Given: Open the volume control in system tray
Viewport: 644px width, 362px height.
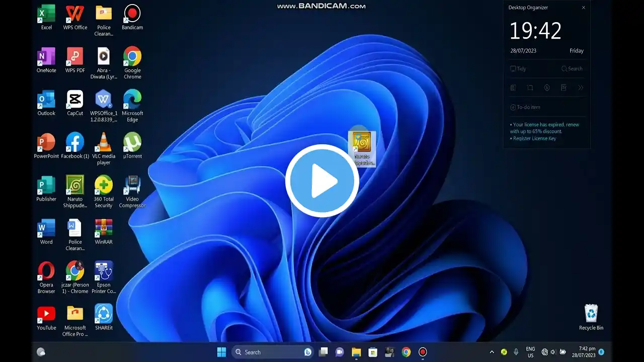Looking at the screenshot, I should tap(553, 352).
